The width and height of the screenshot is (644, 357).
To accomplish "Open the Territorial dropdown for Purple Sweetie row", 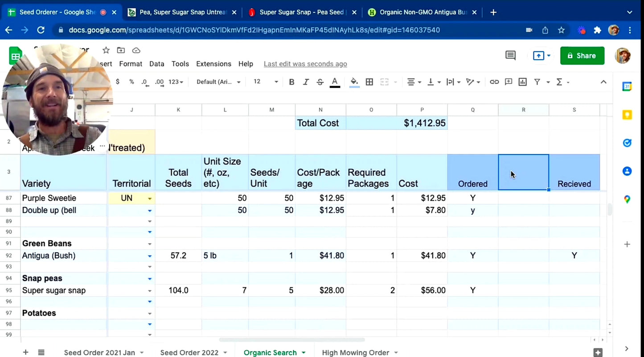I will tap(150, 198).
